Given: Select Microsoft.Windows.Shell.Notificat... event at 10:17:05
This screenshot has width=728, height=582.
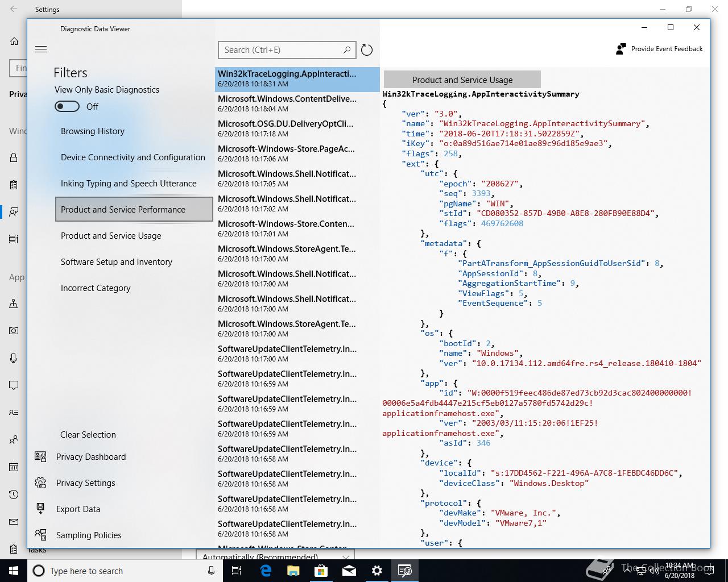Looking at the screenshot, I should (297, 179).
